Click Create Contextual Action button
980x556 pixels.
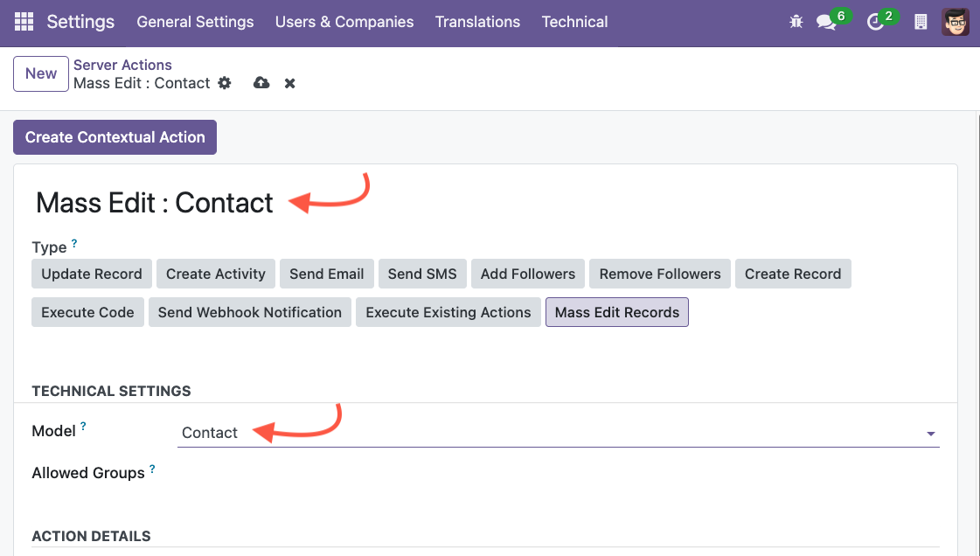115,137
